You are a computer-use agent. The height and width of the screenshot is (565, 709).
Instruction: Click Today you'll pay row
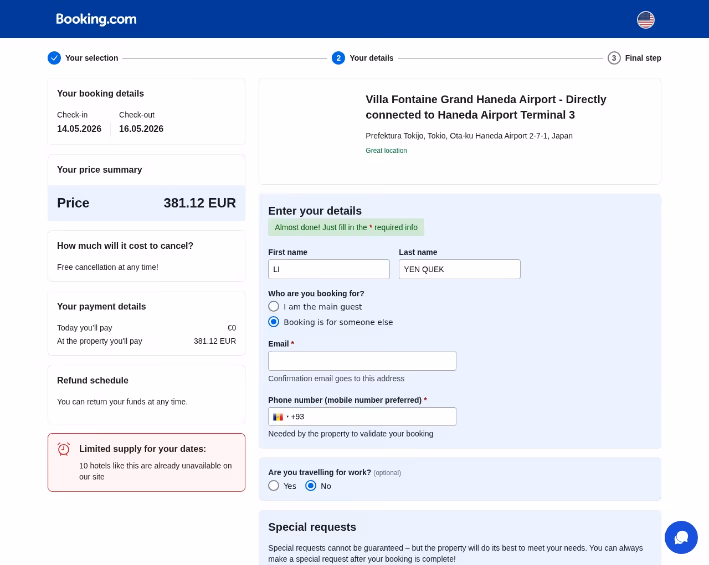point(147,328)
